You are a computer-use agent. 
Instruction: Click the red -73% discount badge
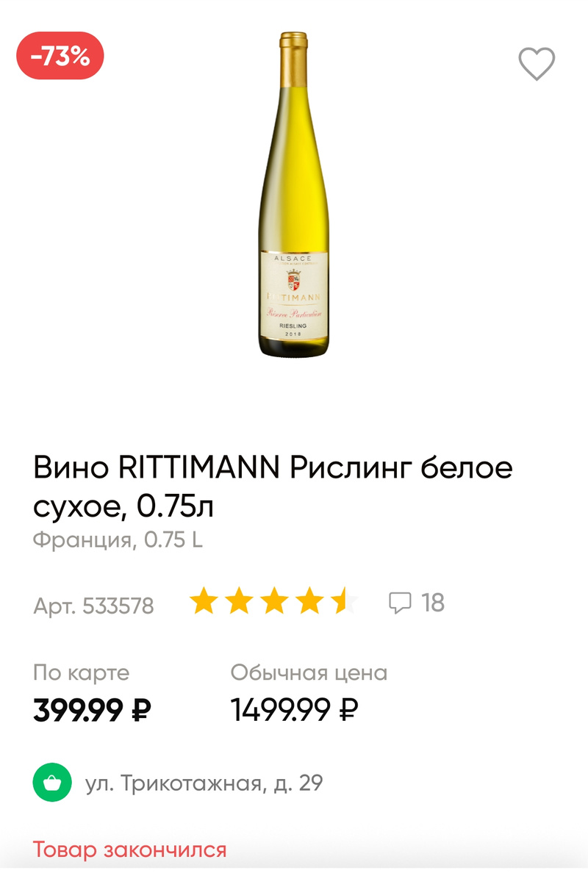coord(60,56)
